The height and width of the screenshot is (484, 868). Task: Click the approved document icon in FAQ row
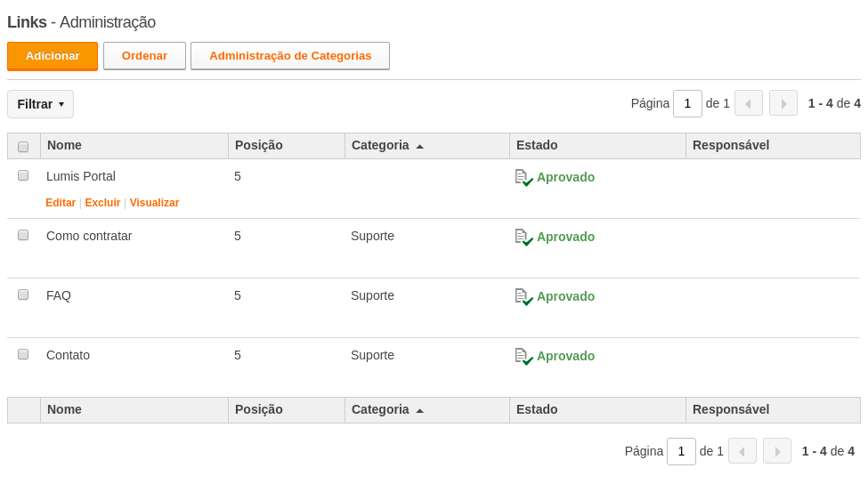tap(523, 297)
